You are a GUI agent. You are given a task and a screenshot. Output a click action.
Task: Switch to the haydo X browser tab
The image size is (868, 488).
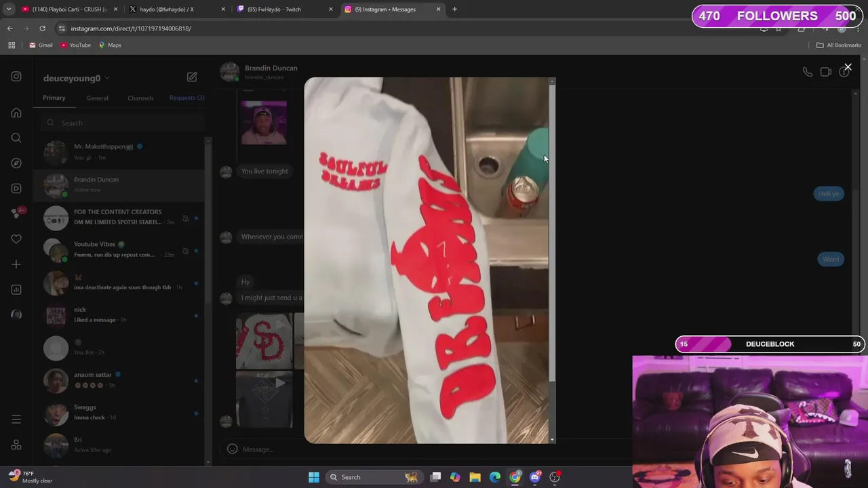click(178, 9)
